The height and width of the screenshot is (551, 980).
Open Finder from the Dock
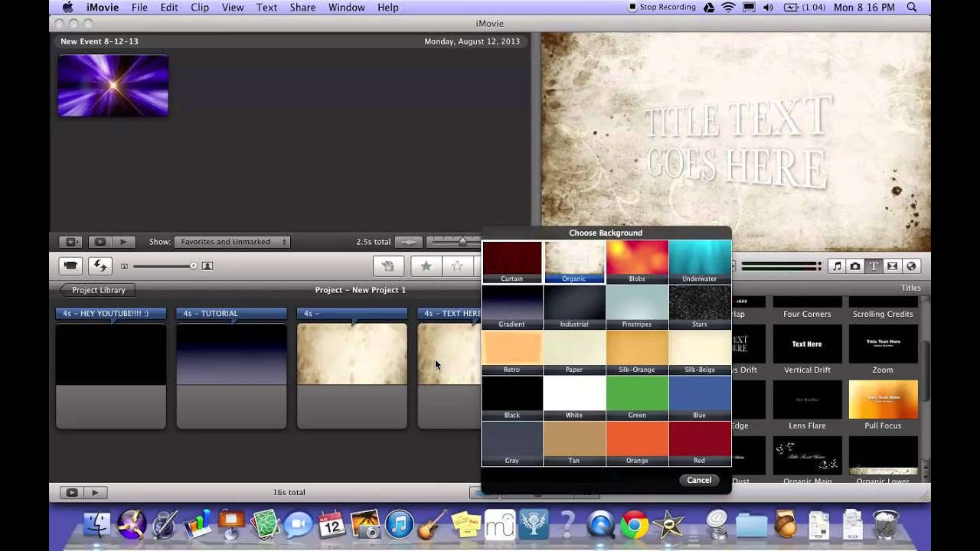pyautogui.click(x=97, y=525)
